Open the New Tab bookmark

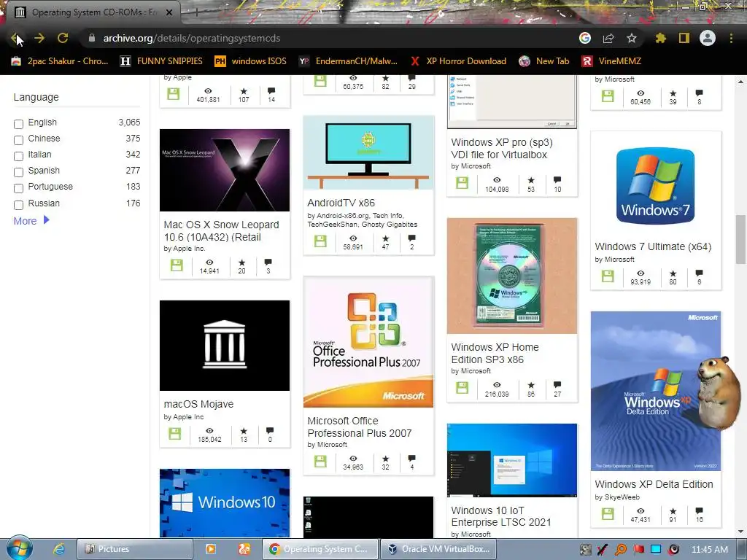click(544, 61)
